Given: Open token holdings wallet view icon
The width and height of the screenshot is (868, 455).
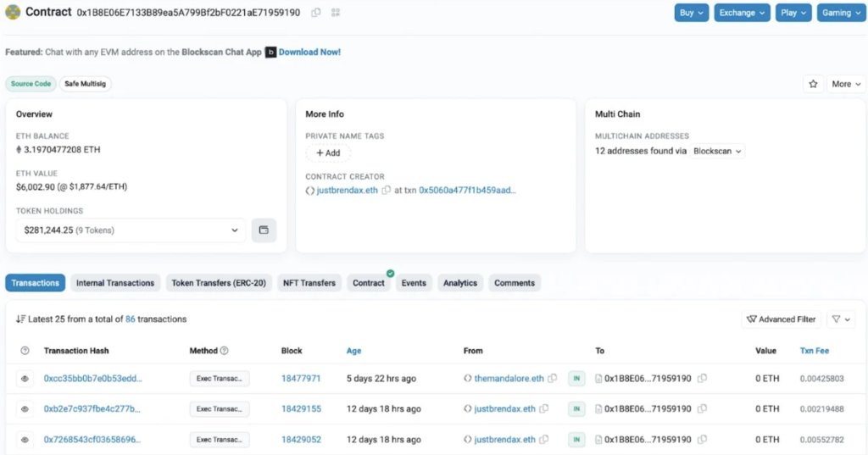Looking at the screenshot, I should (264, 230).
